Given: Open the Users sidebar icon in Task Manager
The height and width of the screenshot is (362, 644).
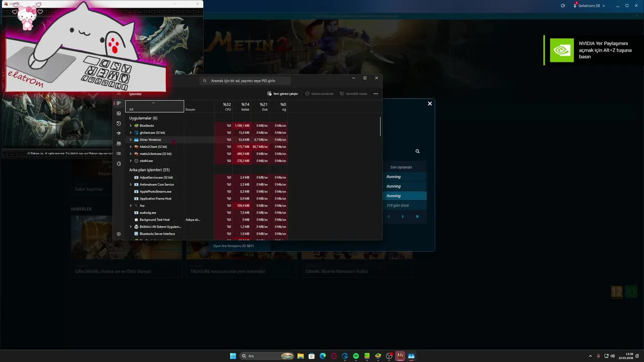Looking at the screenshot, I should coord(119,143).
